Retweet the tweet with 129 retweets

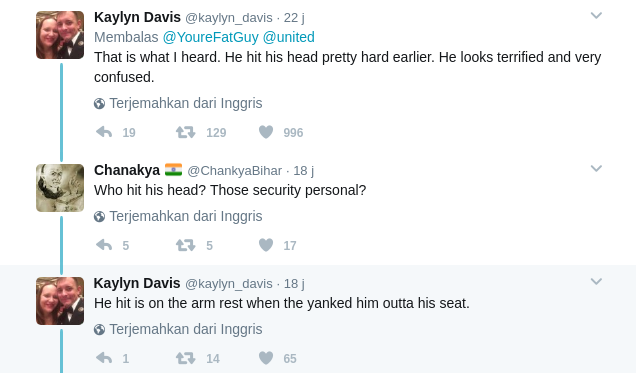(185, 132)
